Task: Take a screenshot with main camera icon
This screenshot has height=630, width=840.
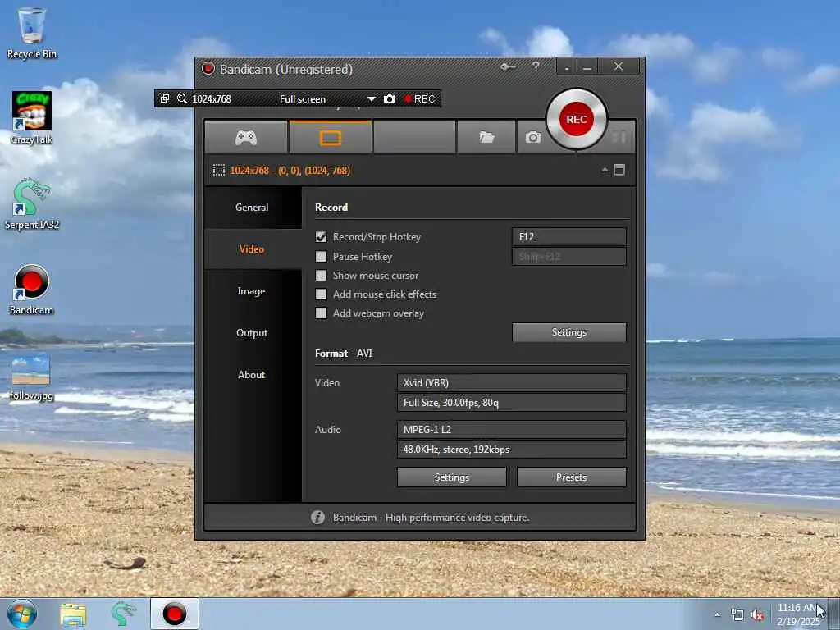Action: 533,138
